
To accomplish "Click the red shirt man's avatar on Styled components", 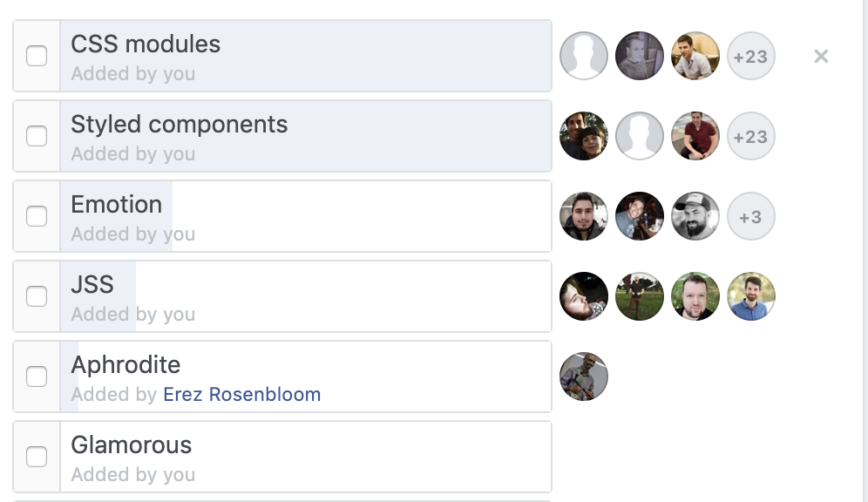I will [695, 136].
